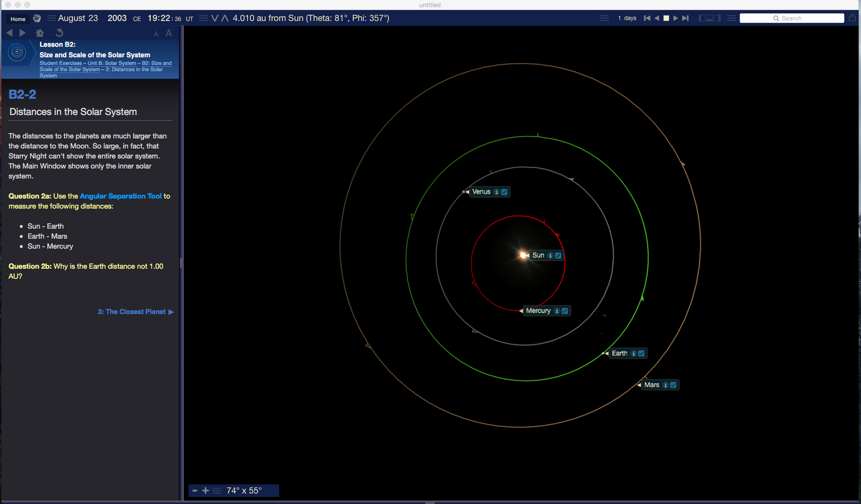Go back with the guide's left arrow
Image resolution: width=861 pixels, height=504 pixels.
coord(10,33)
